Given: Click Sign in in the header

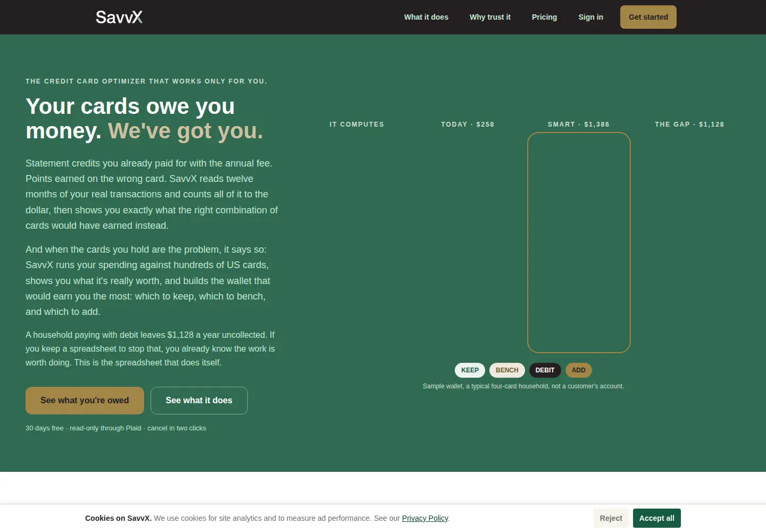Looking at the screenshot, I should click(590, 17).
